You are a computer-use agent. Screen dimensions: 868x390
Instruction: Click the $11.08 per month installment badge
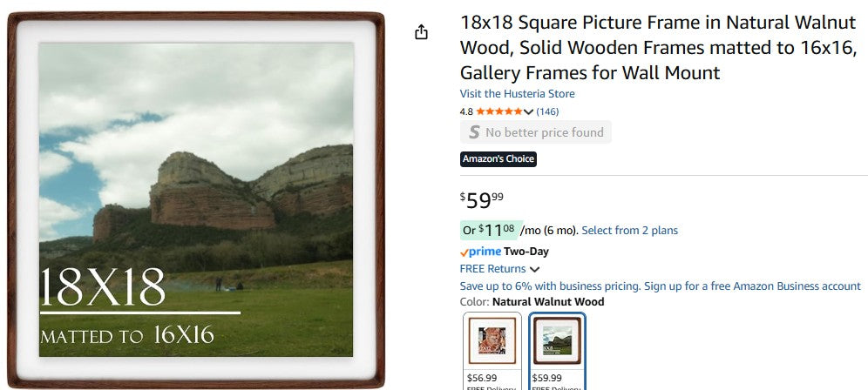488,230
